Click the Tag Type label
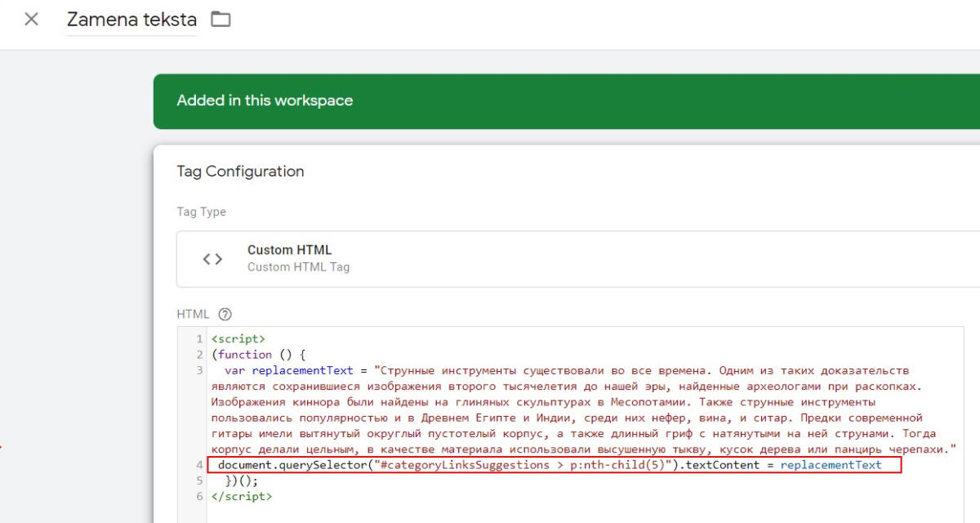 point(202,212)
